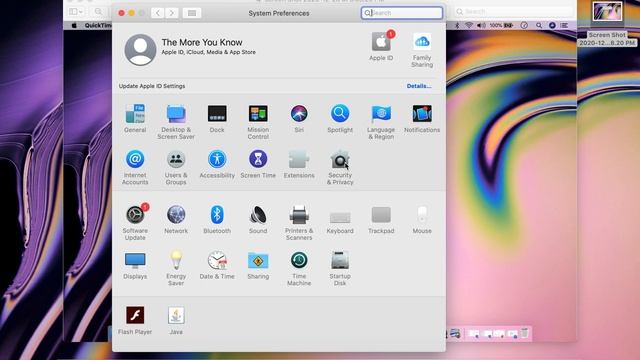Select the Screen Shot desktop file thumbnail
This screenshot has height=360, width=640.
[607, 11]
